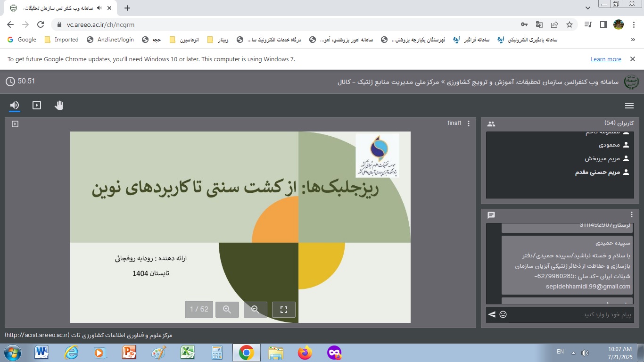Open Excel from the taskbar
Viewport: 644px width, 362px height.
point(188,353)
